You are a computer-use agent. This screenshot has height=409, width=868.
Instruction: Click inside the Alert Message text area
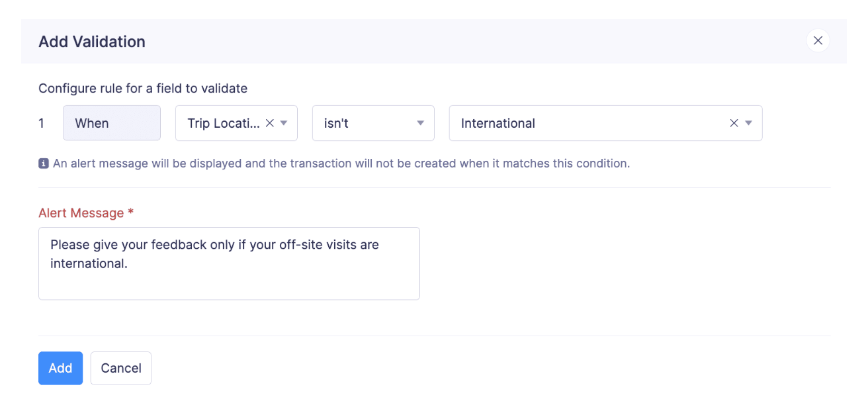[229, 263]
